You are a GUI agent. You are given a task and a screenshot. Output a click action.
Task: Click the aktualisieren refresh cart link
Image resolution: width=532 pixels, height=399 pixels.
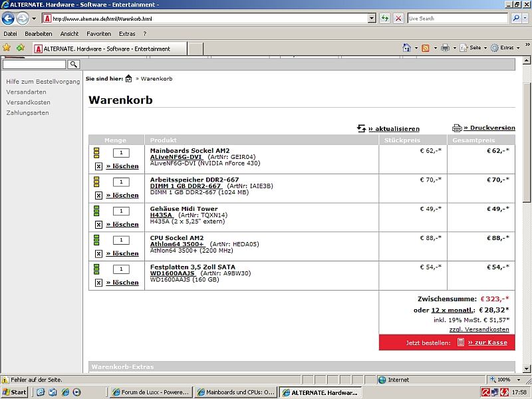[x=394, y=129]
